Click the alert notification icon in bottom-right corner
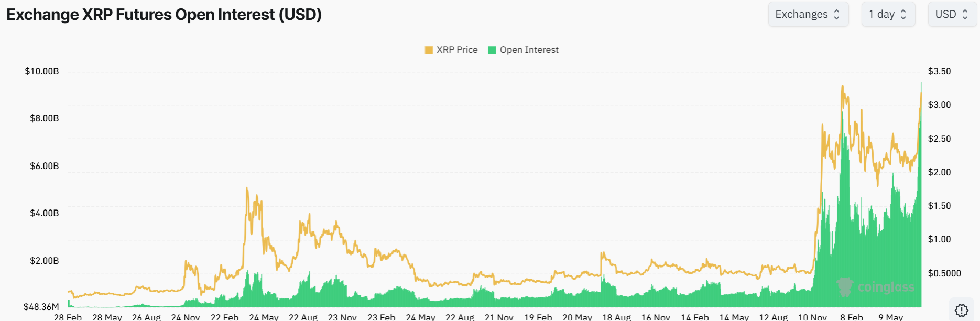 click(961, 309)
